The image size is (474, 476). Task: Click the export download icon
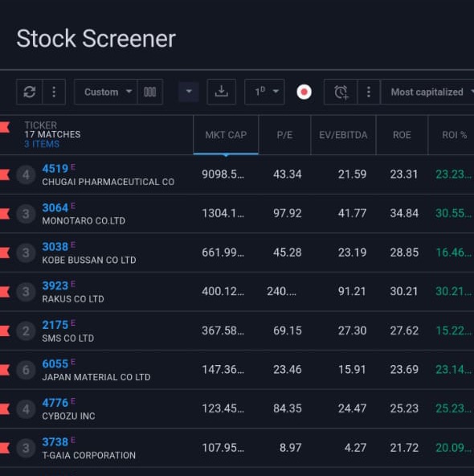click(222, 92)
